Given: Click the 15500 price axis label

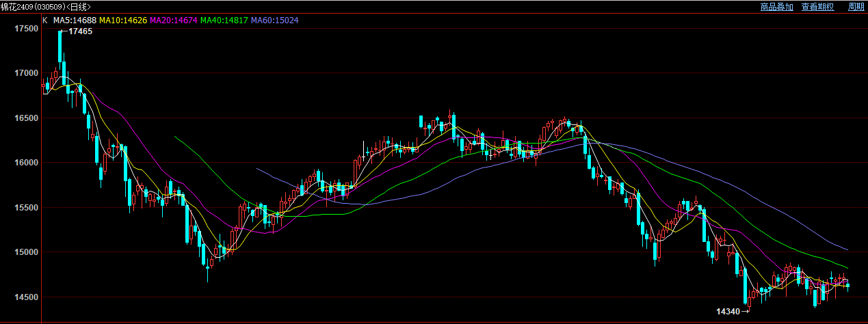Looking at the screenshot, I should coord(26,208).
